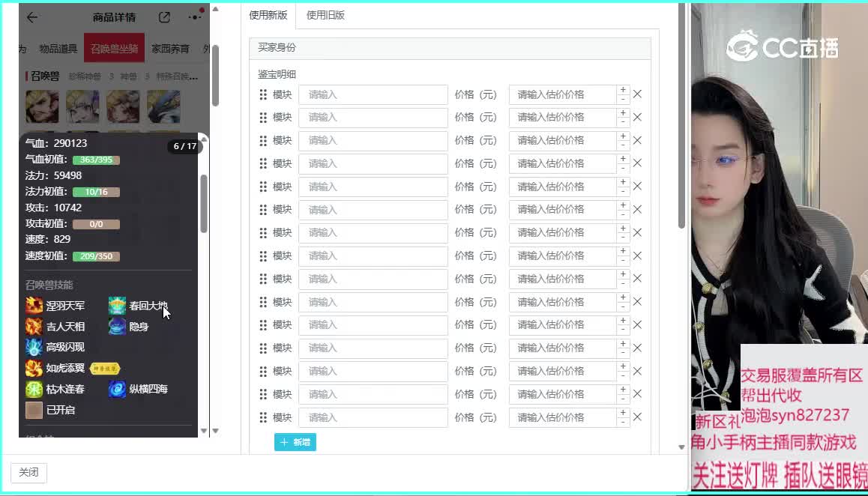Select the second summoned beast portrait thumbnail

click(x=82, y=106)
